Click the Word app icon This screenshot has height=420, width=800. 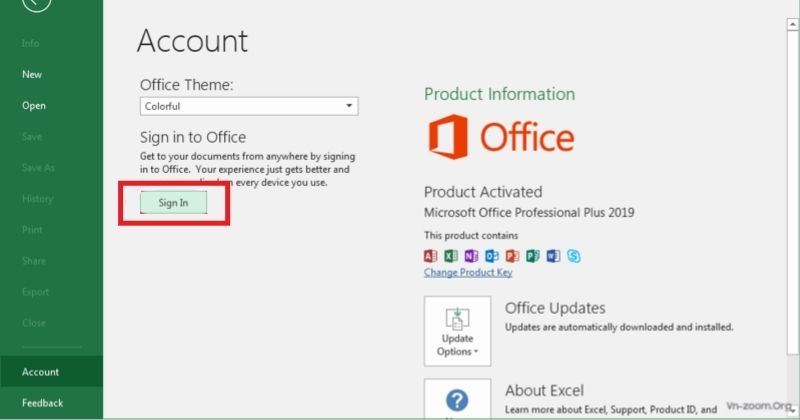(553, 256)
